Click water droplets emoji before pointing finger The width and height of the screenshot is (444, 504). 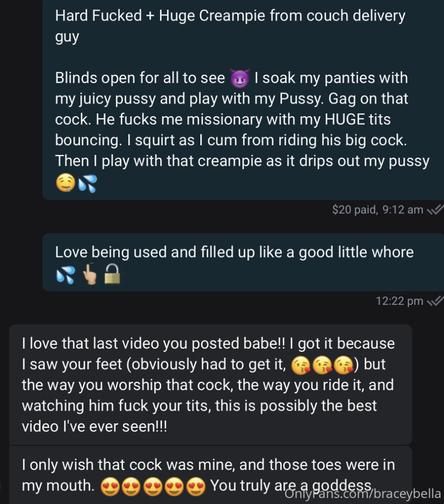65,275
